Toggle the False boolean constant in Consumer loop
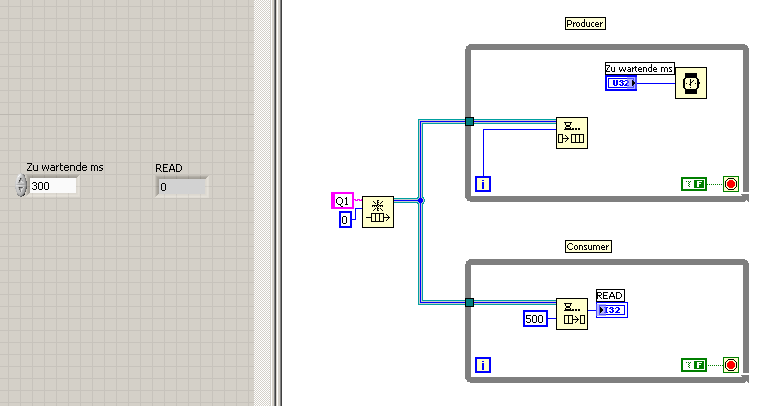The height and width of the screenshot is (406, 770). pos(694,365)
